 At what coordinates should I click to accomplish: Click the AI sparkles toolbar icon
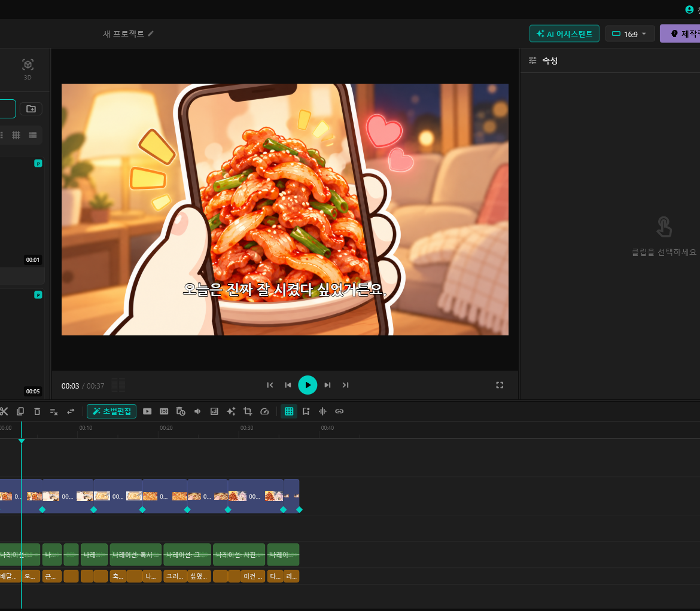pyautogui.click(x=231, y=411)
